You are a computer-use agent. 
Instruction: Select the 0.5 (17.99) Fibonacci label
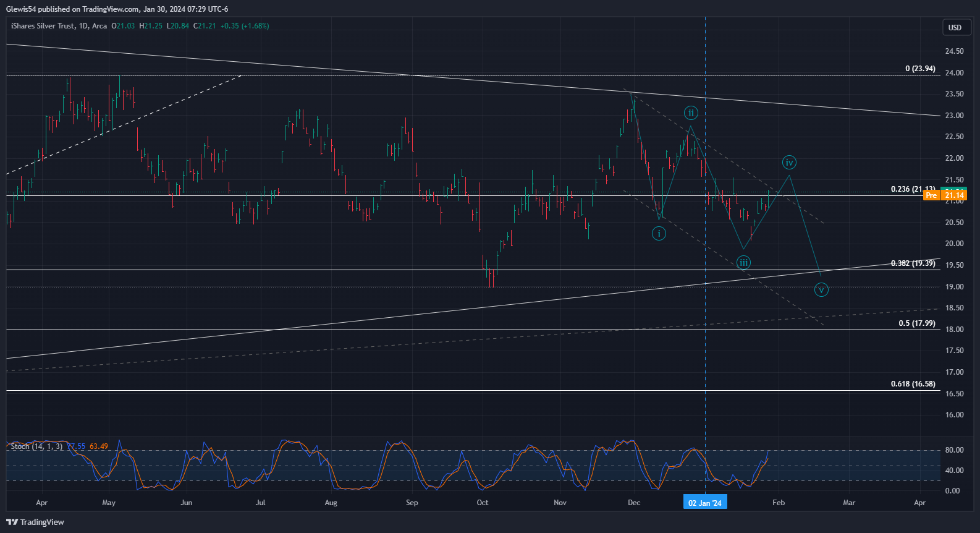coord(917,323)
